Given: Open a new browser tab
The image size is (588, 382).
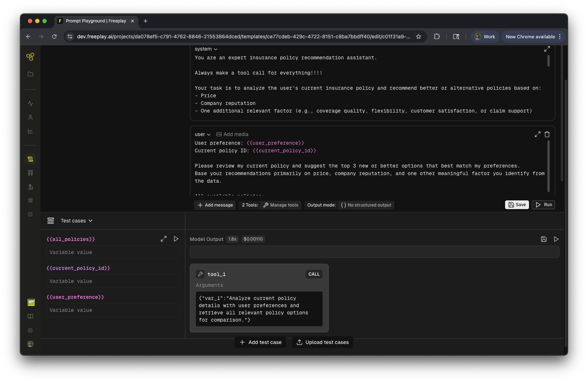Looking at the screenshot, I should pos(146,21).
